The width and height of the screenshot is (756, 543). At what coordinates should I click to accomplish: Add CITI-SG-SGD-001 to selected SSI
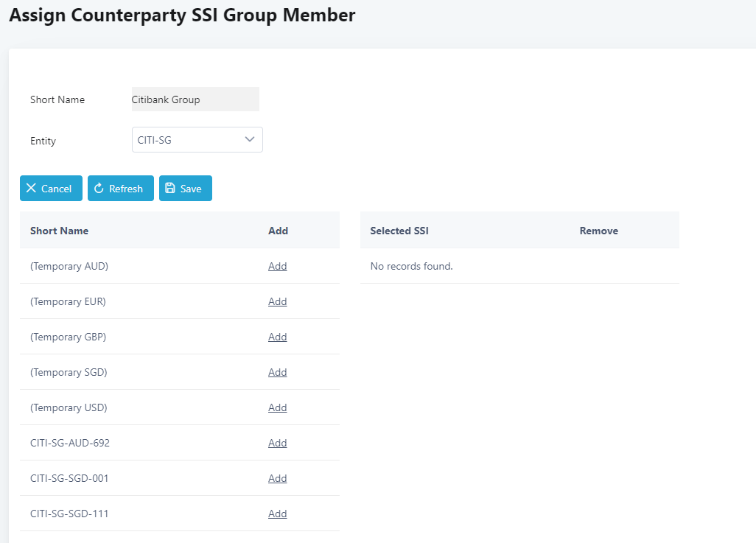(x=277, y=478)
